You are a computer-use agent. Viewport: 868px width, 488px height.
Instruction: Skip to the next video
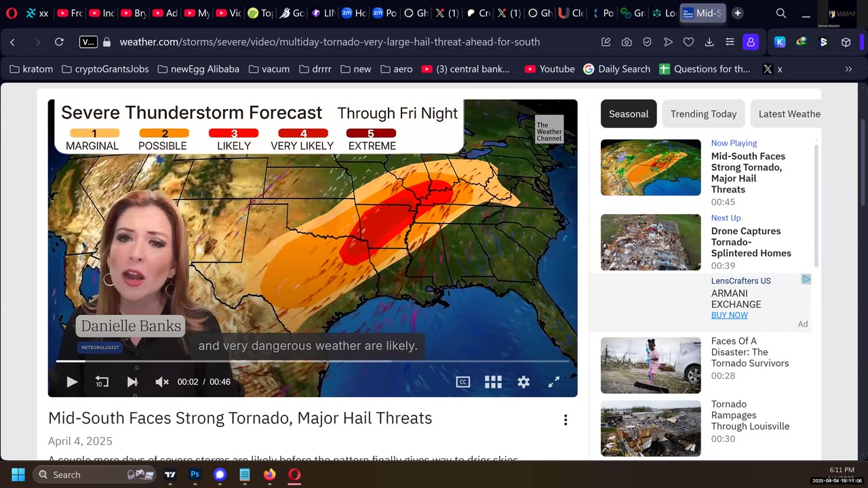[x=132, y=382]
